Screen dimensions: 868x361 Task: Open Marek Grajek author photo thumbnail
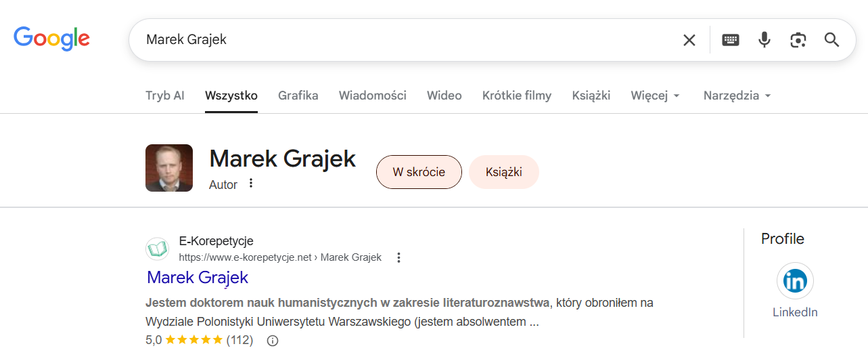pos(169,168)
